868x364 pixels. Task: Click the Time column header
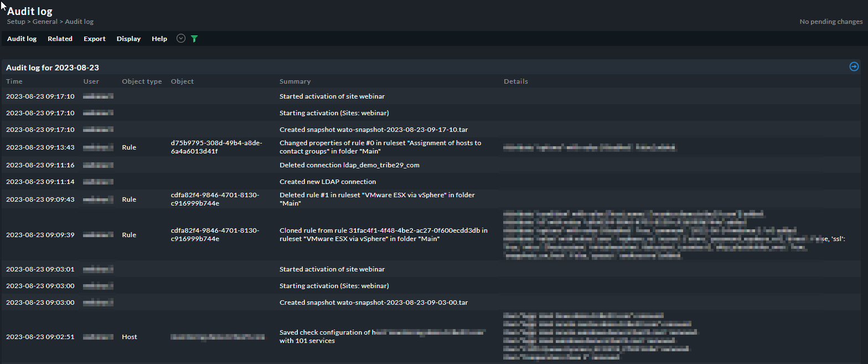point(14,81)
